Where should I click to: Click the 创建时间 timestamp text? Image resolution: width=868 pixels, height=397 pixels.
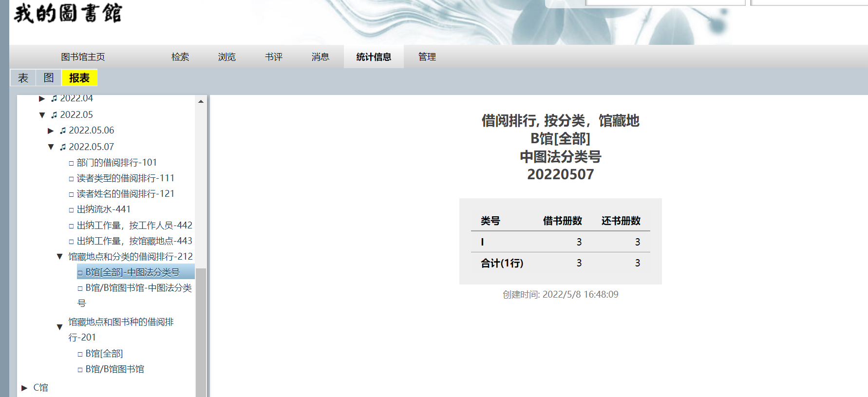[x=561, y=294]
